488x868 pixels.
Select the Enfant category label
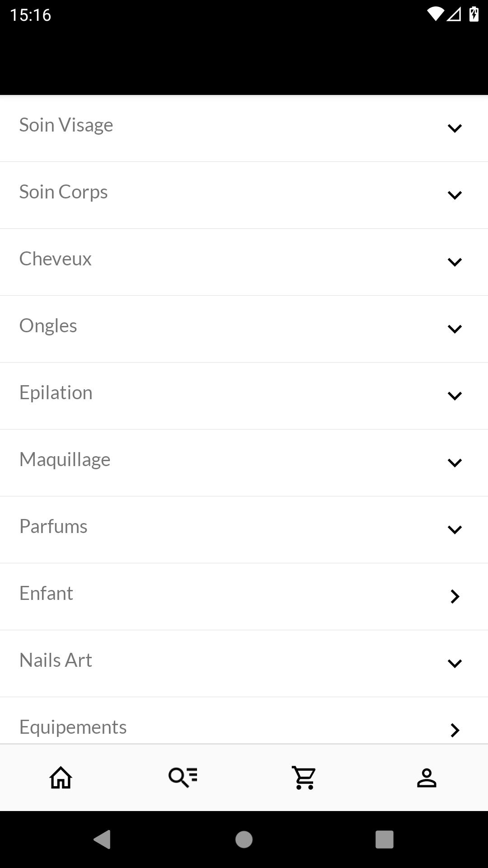coord(46,593)
